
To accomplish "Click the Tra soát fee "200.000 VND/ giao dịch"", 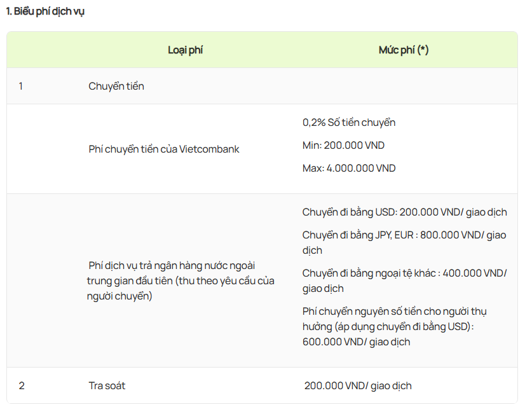I will coord(358,386).
